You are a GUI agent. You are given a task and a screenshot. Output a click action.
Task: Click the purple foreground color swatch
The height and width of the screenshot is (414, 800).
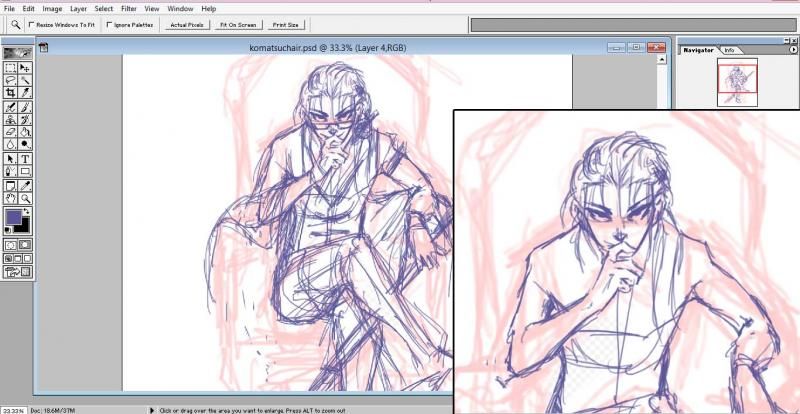(14, 217)
